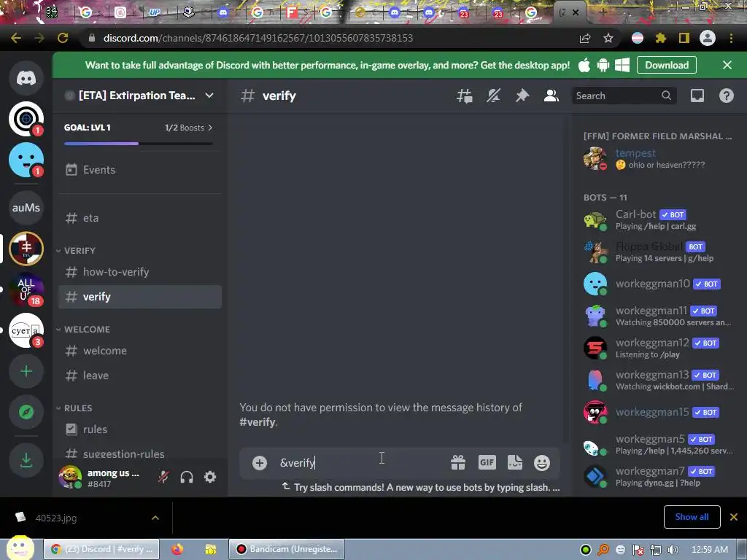The image size is (747, 560).
Task: Open pinned messages
Action: coord(522,96)
